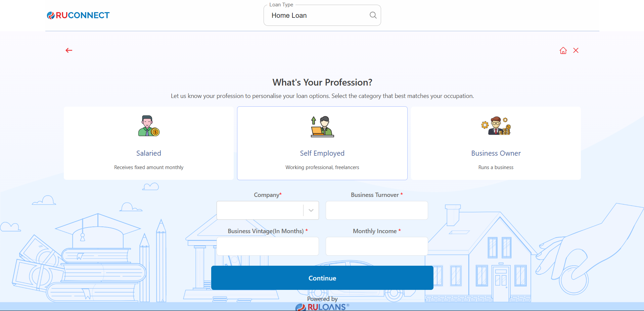This screenshot has width=644, height=311.
Task: Click the Business Owner illustration icon
Action: (x=496, y=126)
